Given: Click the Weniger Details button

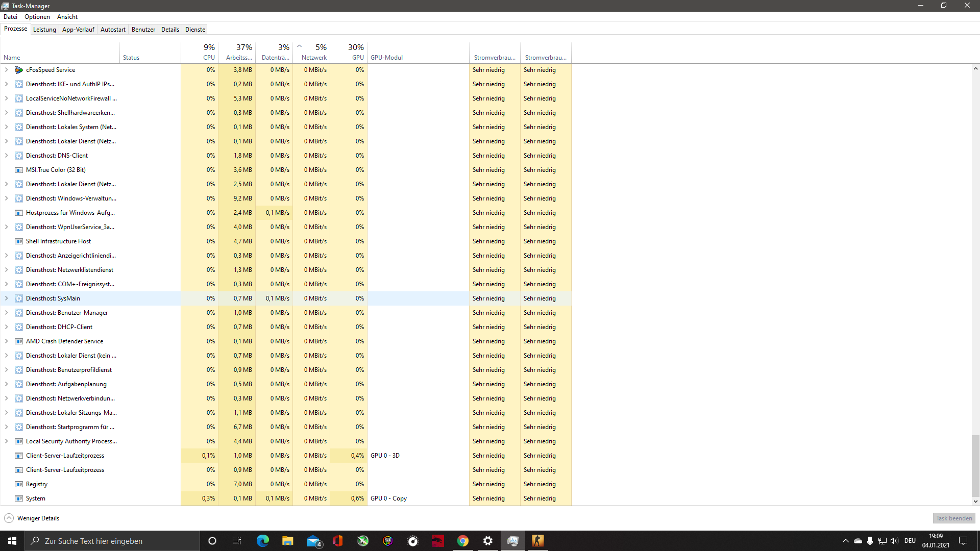Looking at the screenshot, I should 31,518.
